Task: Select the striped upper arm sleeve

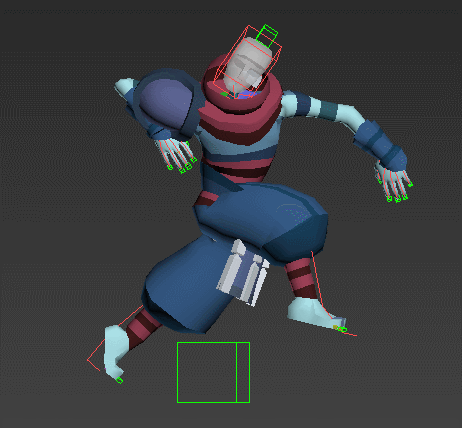Action: 317,105
